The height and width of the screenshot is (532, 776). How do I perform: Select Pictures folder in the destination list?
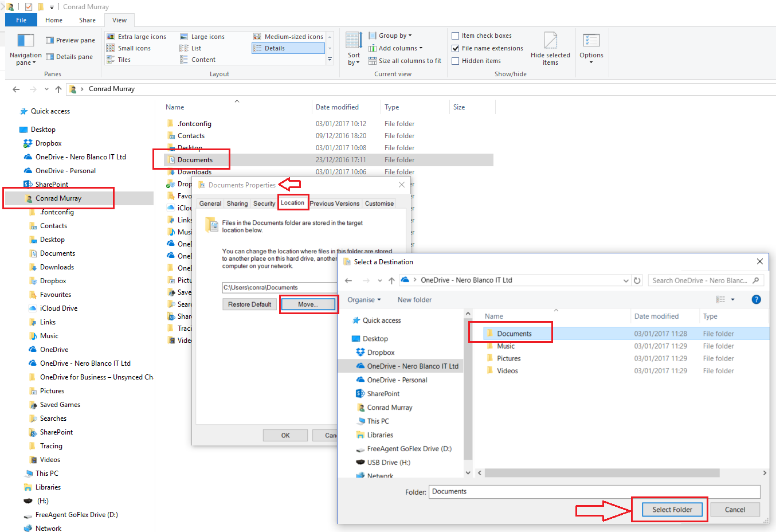509,358
